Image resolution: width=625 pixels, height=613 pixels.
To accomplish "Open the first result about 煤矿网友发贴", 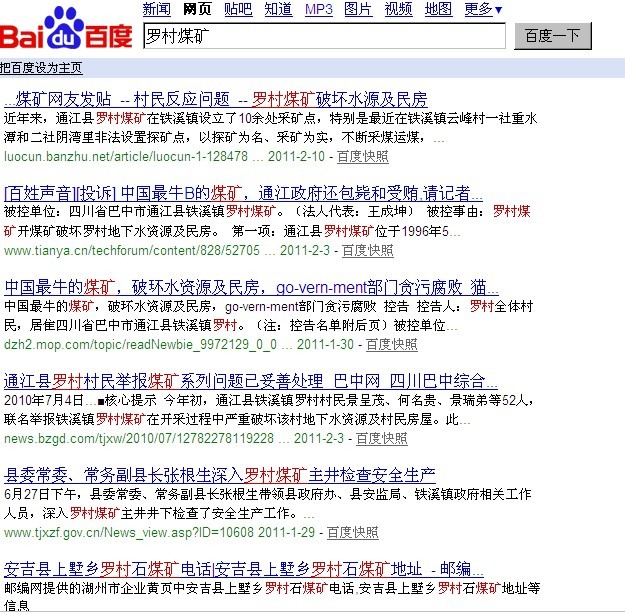I will [x=215, y=99].
